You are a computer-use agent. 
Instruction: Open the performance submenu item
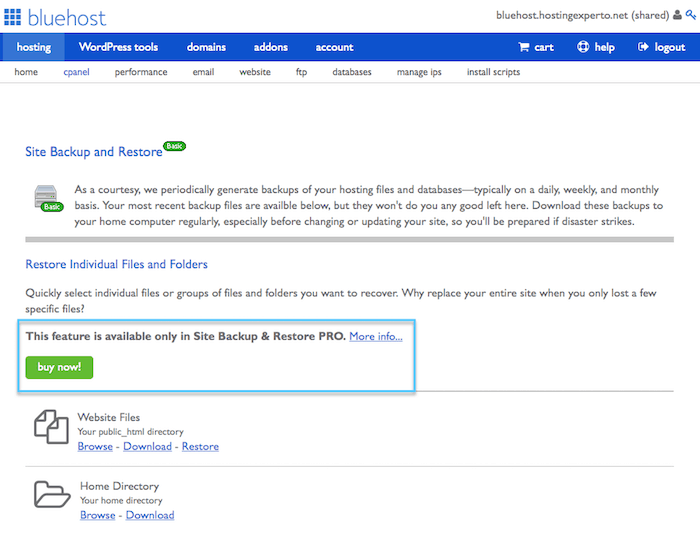click(141, 72)
